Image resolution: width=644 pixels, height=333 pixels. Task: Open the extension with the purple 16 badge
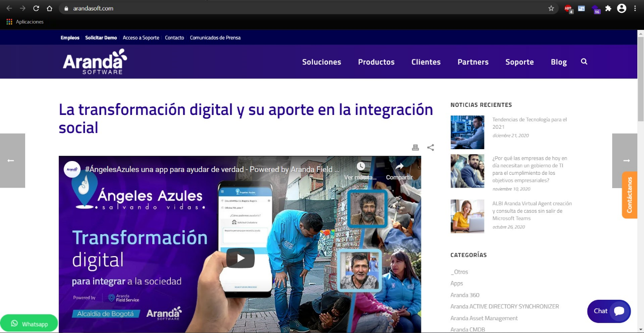point(596,9)
